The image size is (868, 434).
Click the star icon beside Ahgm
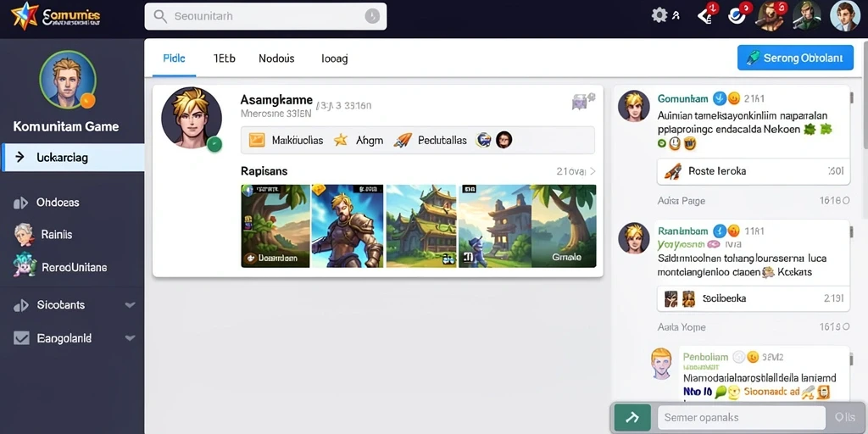click(x=341, y=140)
